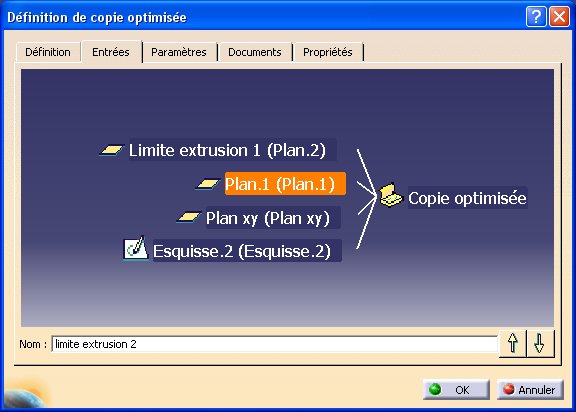This screenshot has height=412, width=576.
Task: Move the input down with the arrow button
Action: pos(539,343)
